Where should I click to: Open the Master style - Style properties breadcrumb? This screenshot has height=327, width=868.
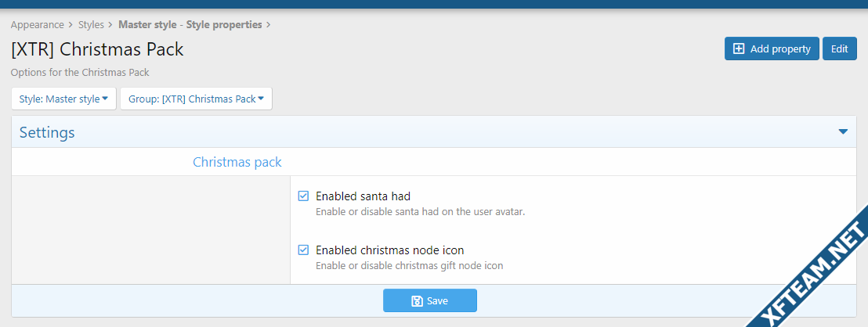190,25
